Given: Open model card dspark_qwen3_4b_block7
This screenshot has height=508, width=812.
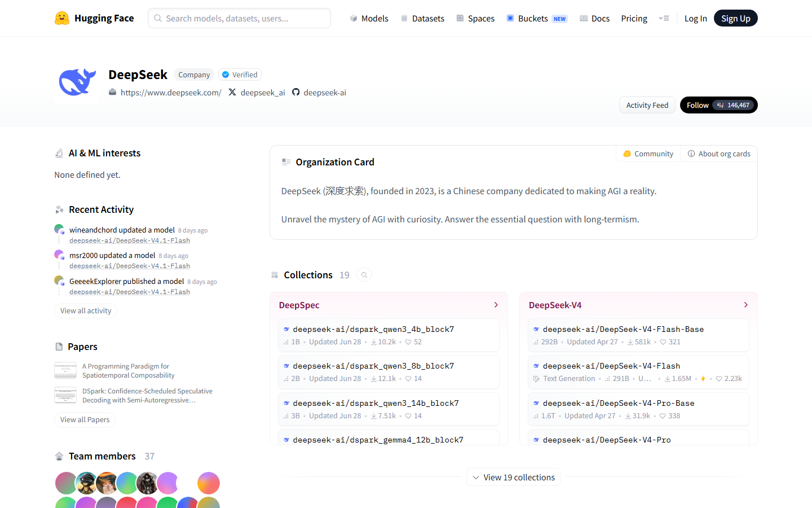Looking at the screenshot, I should click(x=389, y=335).
